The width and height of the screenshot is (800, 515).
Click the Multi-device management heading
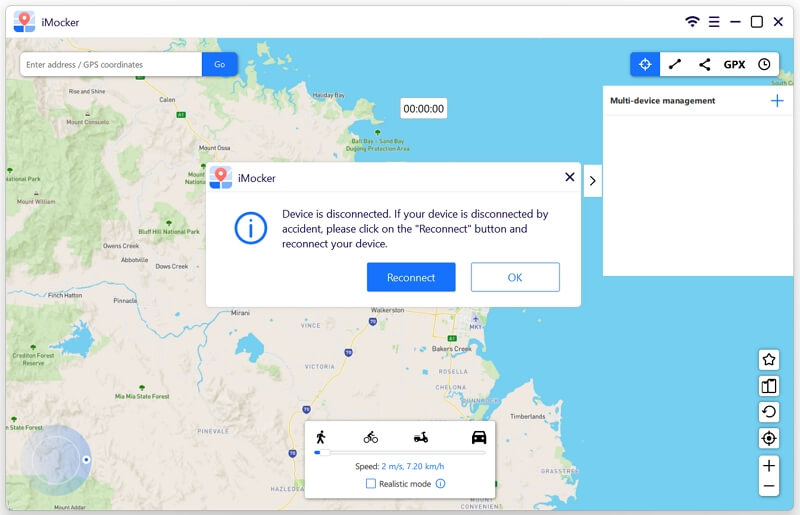(662, 101)
